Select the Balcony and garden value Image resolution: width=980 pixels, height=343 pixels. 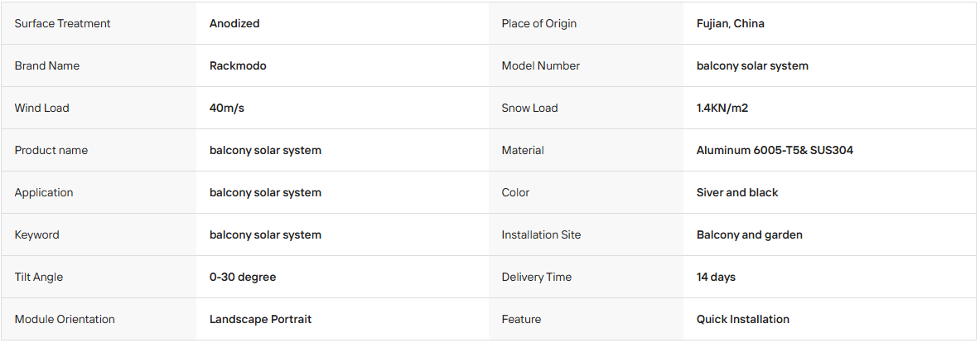pos(750,235)
